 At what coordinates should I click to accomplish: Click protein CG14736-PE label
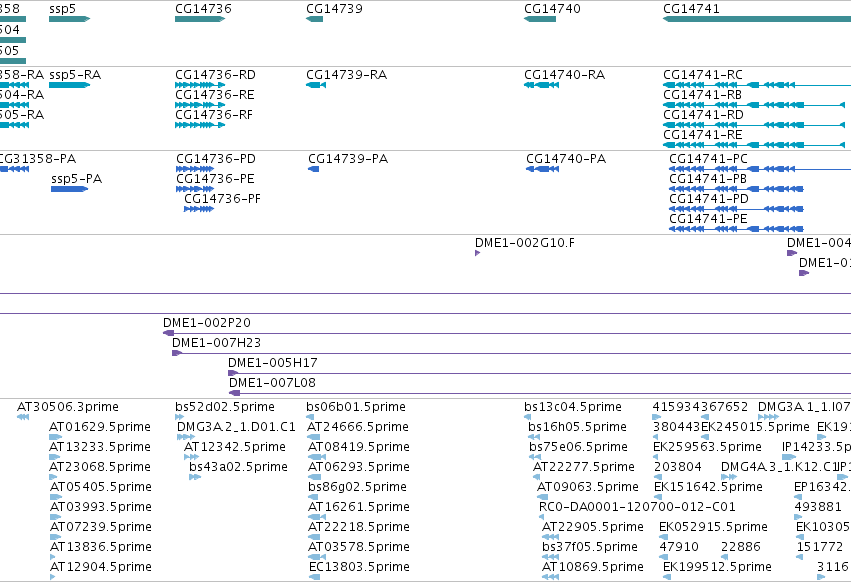pos(215,179)
